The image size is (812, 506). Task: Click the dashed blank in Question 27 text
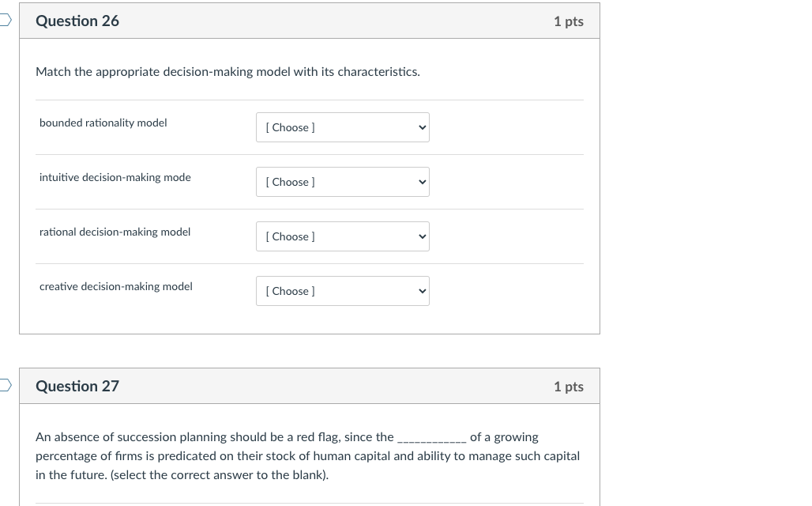pyautogui.click(x=431, y=439)
